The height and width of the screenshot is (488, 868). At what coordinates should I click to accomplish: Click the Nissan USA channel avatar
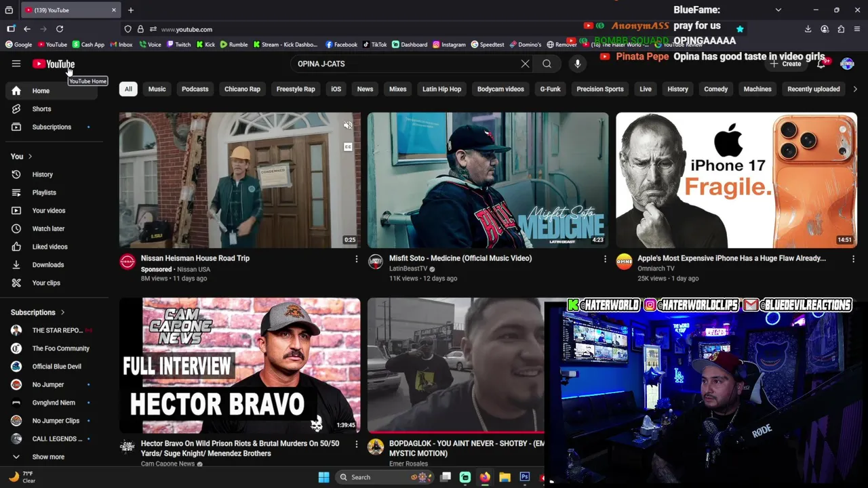127,262
